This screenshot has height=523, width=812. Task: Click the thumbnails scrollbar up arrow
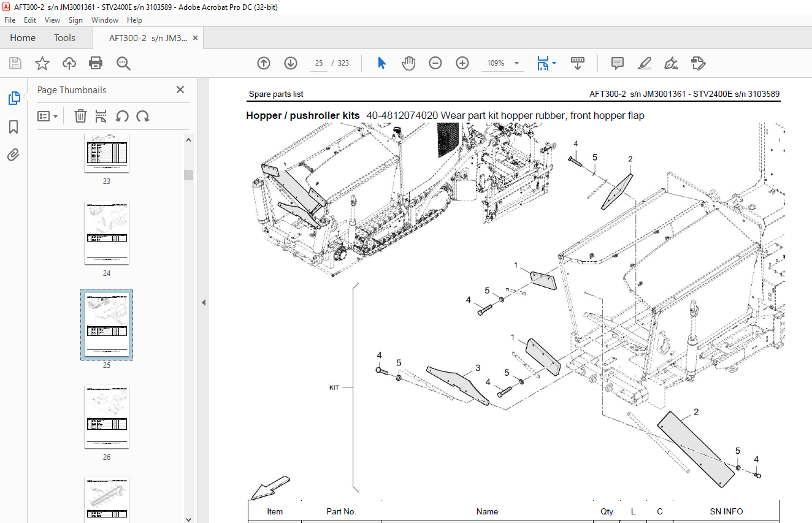tap(189, 139)
